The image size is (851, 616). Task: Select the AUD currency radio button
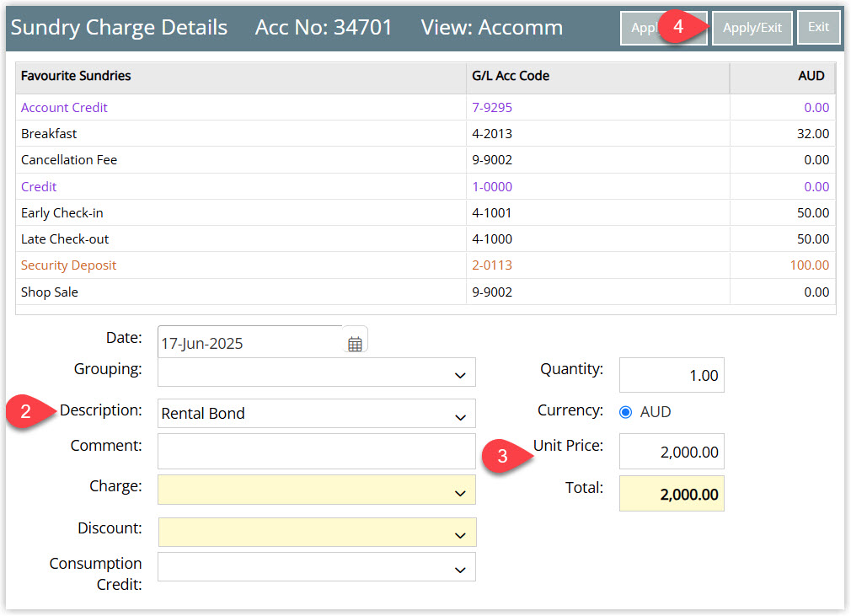click(625, 412)
